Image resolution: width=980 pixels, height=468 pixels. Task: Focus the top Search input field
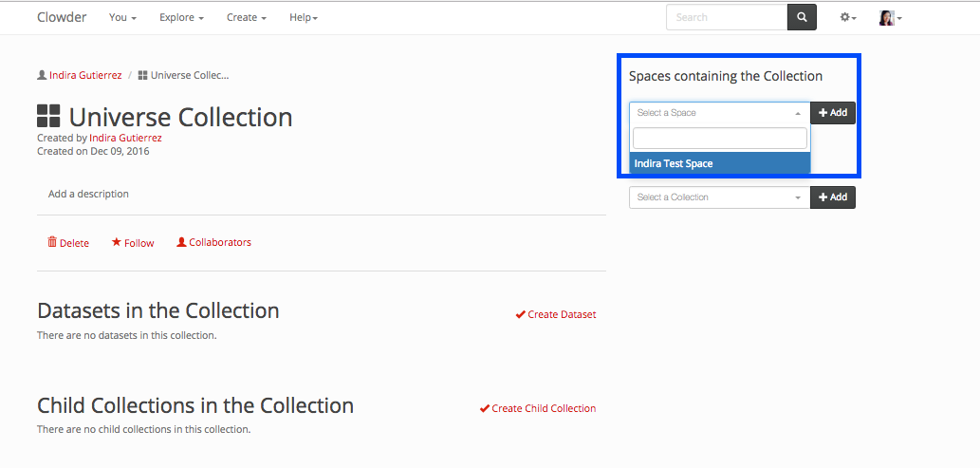[727, 17]
